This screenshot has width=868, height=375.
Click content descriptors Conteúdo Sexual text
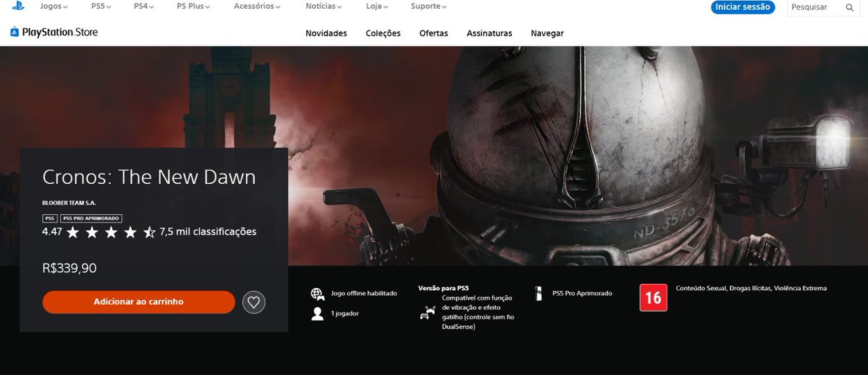coord(751,288)
